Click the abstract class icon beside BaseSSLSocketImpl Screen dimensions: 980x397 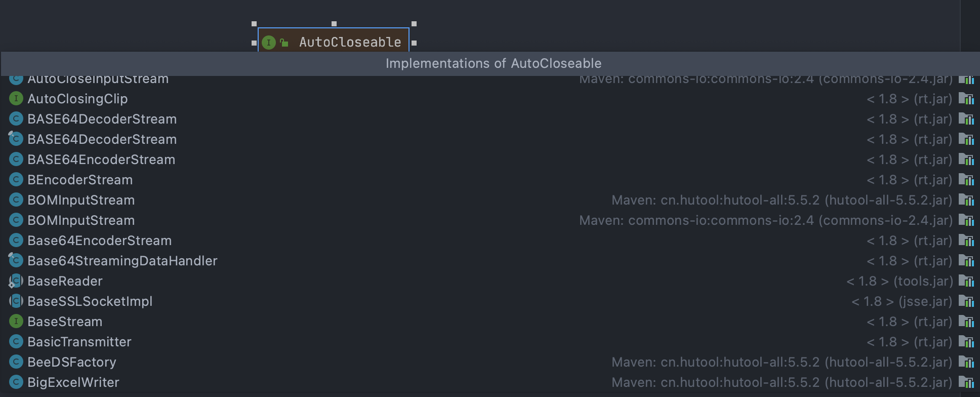coord(16,301)
